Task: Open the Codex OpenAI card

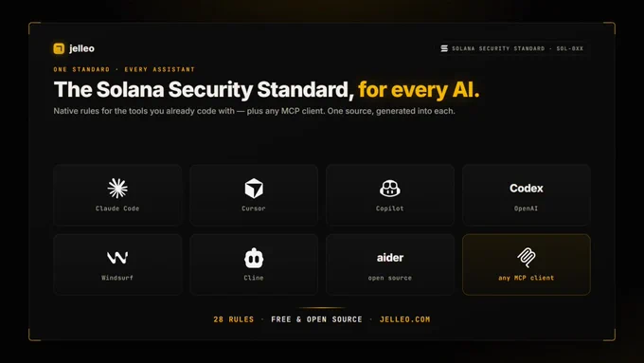Action: (x=527, y=195)
